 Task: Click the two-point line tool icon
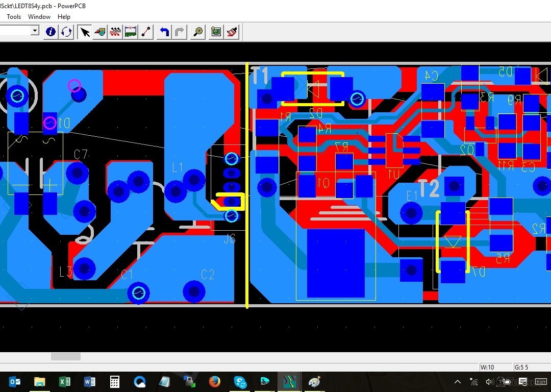click(146, 32)
